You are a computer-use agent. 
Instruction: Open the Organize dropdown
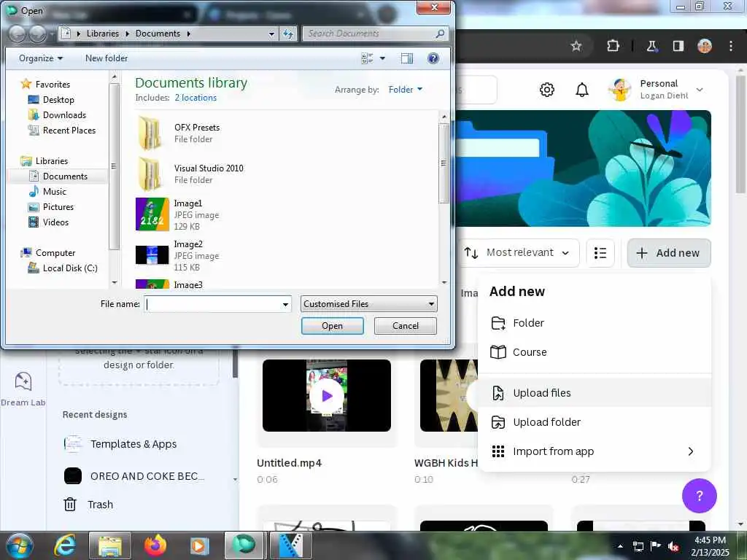[x=41, y=58]
